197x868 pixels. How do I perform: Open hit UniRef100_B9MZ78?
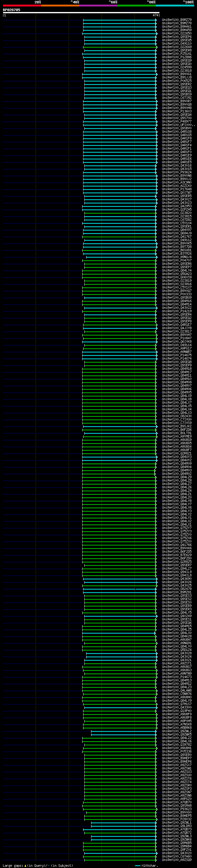pyautogui.click(x=176, y=23)
